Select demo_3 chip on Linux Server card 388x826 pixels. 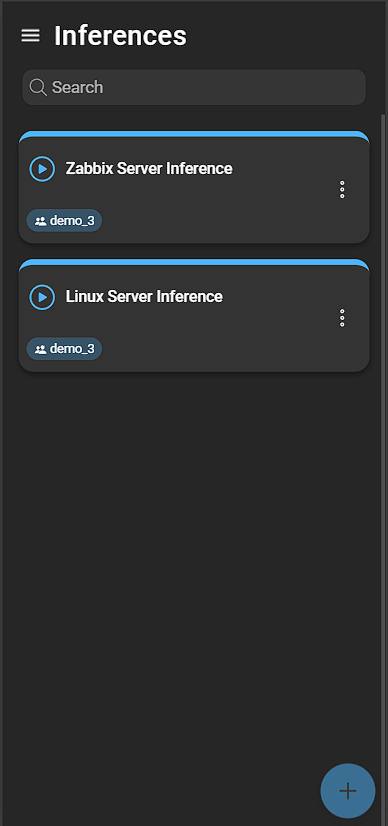[x=64, y=349]
